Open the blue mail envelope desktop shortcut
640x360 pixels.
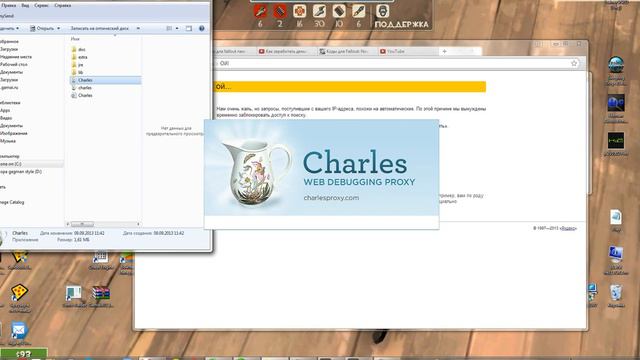pyautogui.click(x=19, y=331)
